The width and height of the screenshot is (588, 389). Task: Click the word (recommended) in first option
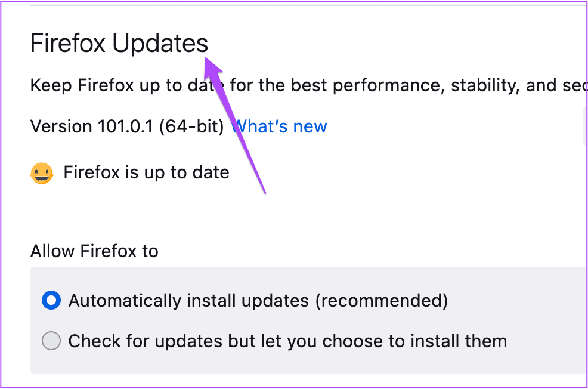pos(382,301)
